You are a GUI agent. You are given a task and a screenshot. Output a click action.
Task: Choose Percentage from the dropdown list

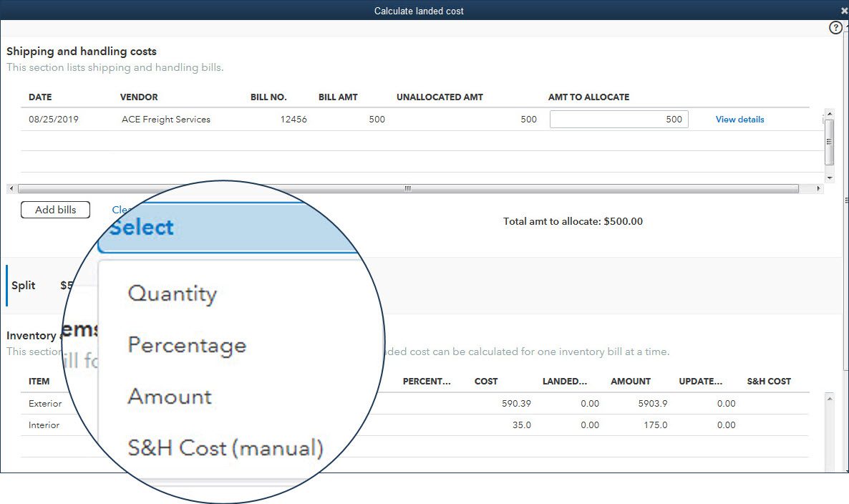187,345
